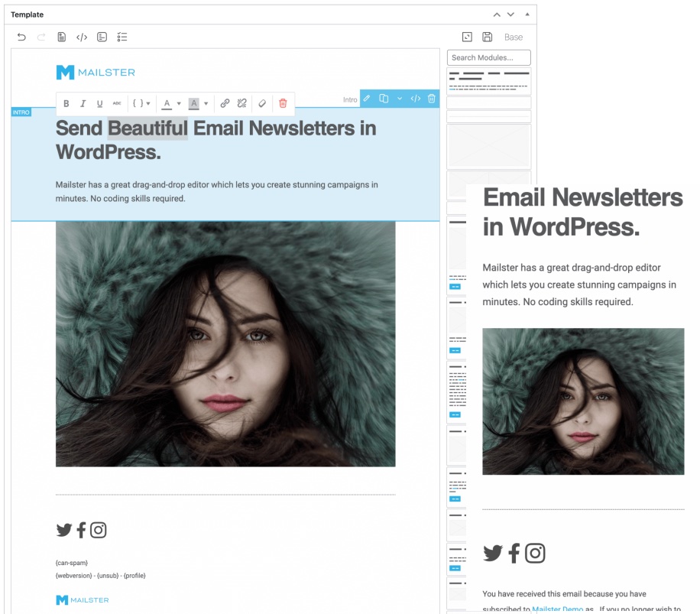Choose the background highlight color A button
Image resolution: width=700 pixels, height=614 pixels.
pyautogui.click(x=194, y=104)
